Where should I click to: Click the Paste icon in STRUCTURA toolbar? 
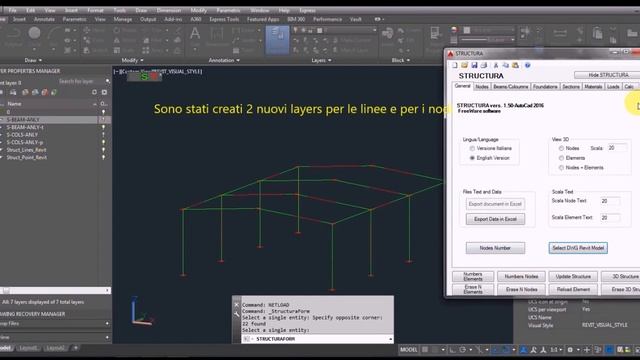(516, 65)
